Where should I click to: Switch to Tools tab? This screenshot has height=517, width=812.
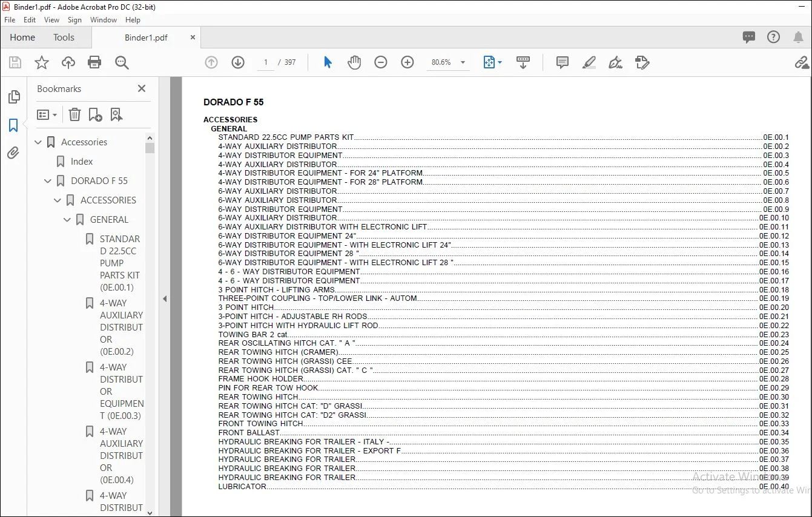point(64,38)
